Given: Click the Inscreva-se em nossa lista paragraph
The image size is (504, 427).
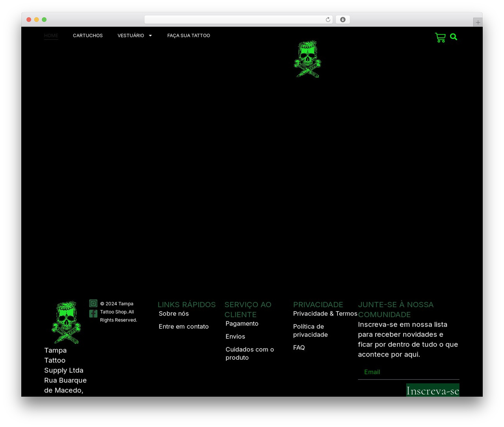Looking at the screenshot, I should (408, 339).
